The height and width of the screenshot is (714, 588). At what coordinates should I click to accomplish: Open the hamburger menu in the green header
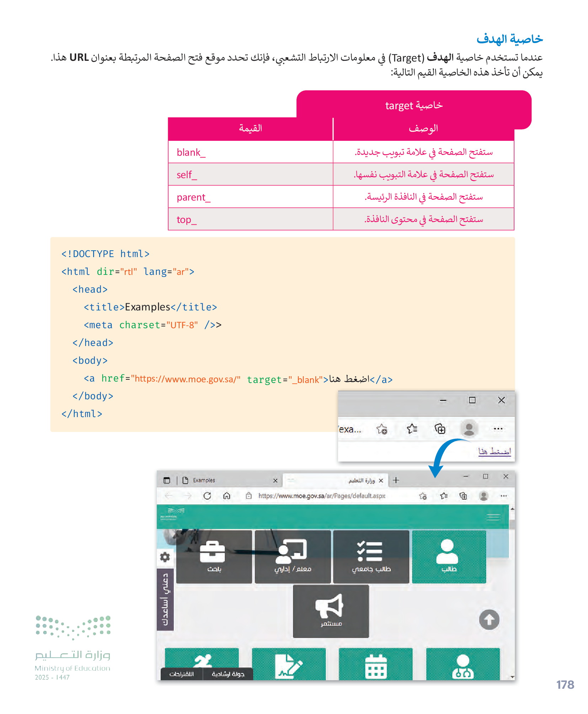pyautogui.click(x=493, y=517)
